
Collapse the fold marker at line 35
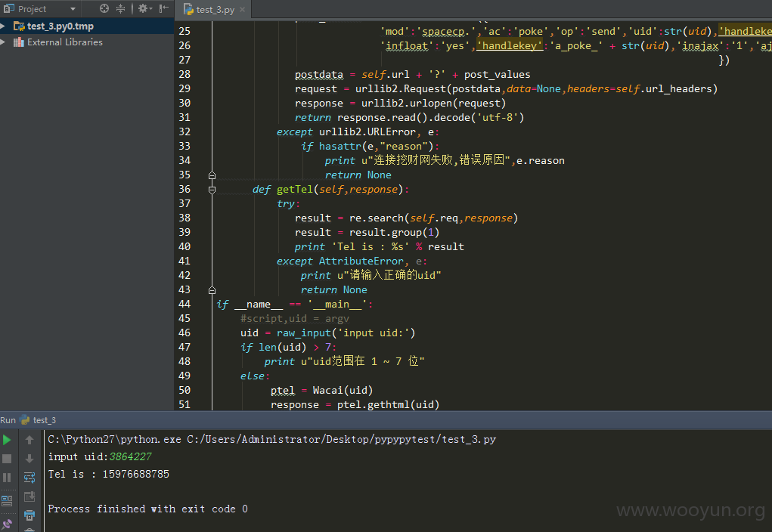pos(212,175)
